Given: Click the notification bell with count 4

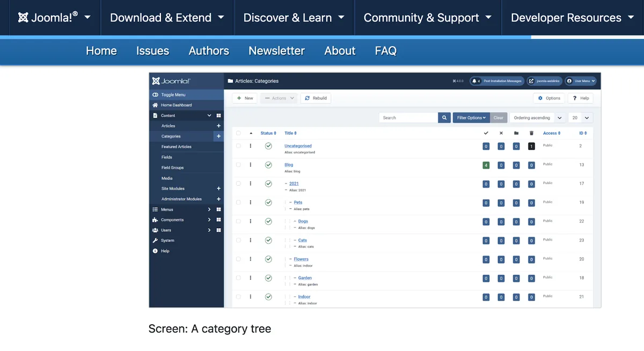Looking at the screenshot, I should point(476,81).
